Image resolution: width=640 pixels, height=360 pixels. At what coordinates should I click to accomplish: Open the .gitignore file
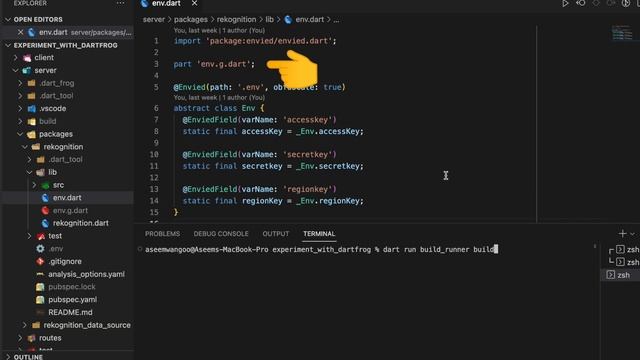coord(65,261)
